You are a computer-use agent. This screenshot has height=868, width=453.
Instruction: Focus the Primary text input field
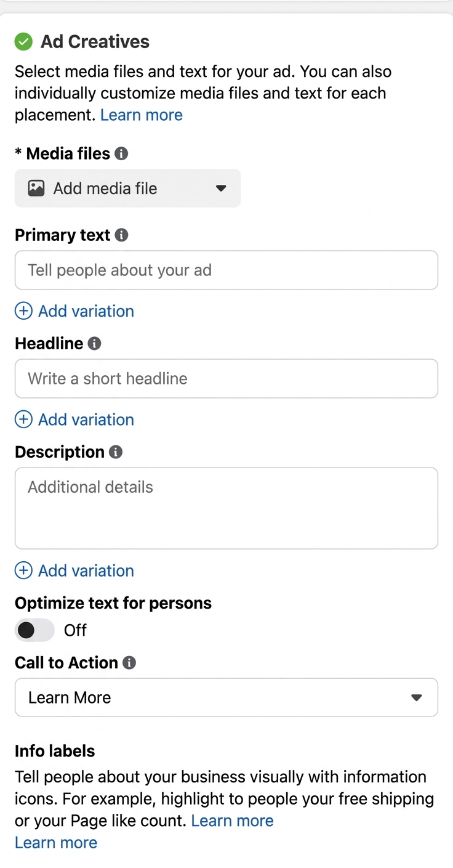click(226, 270)
